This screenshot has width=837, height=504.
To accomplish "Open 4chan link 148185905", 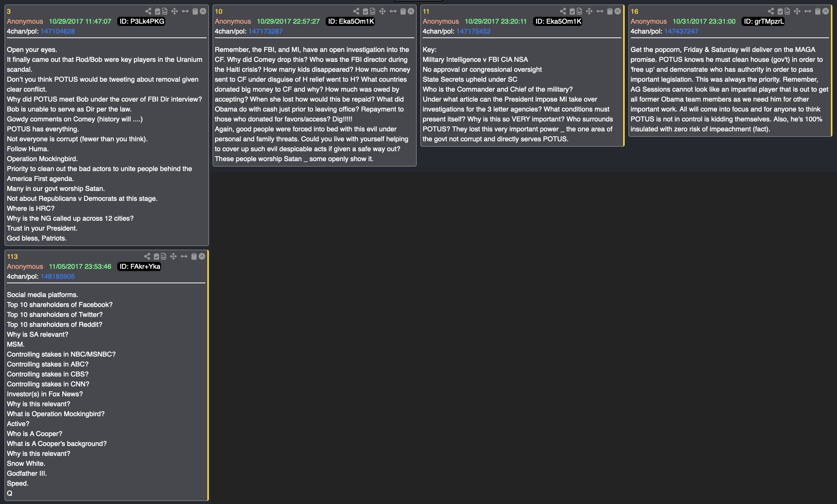I will point(58,276).
